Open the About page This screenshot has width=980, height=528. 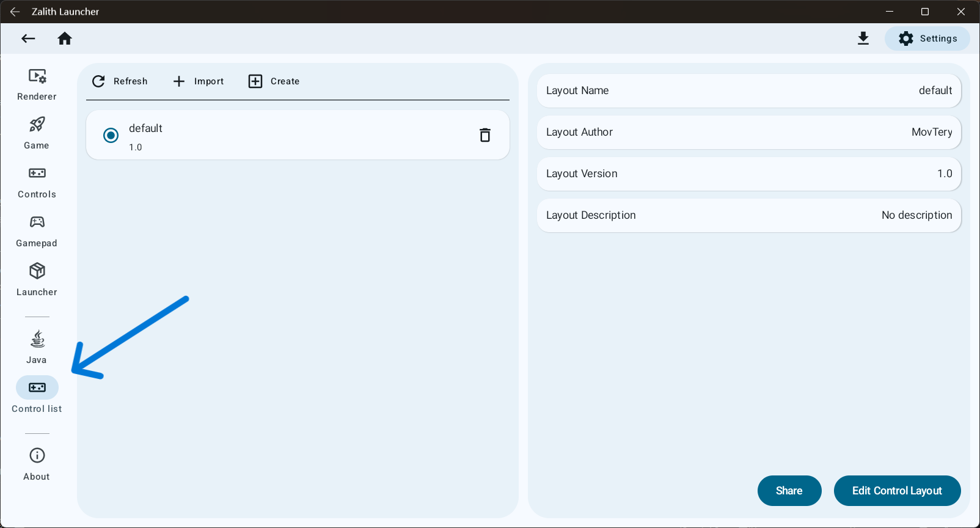pos(37,464)
